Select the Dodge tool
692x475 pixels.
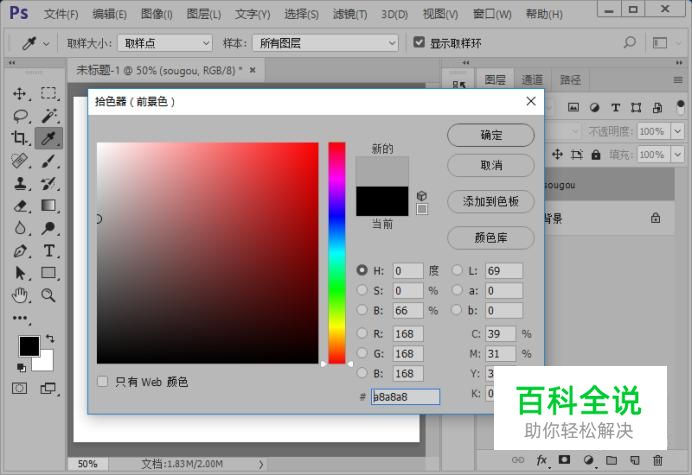(x=49, y=228)
